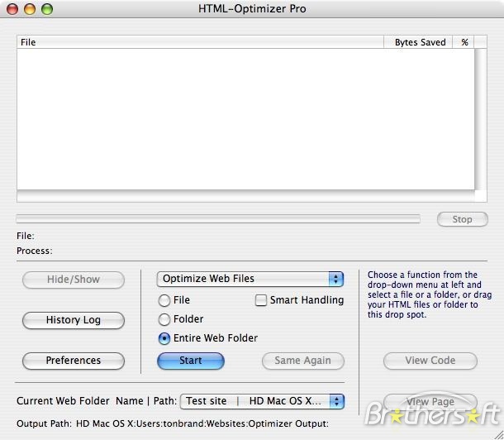Open the History Log
Screen dimensions: 504x440
[x=74, y=320]
